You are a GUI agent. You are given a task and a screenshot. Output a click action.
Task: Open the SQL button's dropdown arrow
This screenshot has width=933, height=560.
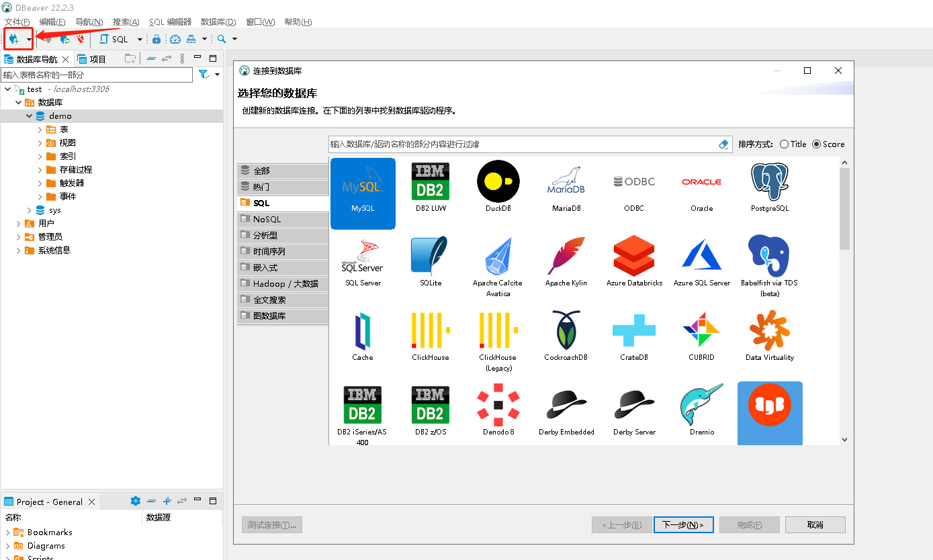(x=140, y=40)
